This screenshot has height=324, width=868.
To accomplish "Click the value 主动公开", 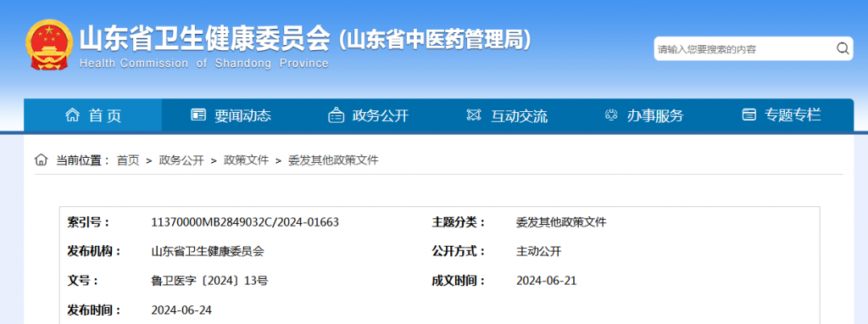I will pos(538,251).
